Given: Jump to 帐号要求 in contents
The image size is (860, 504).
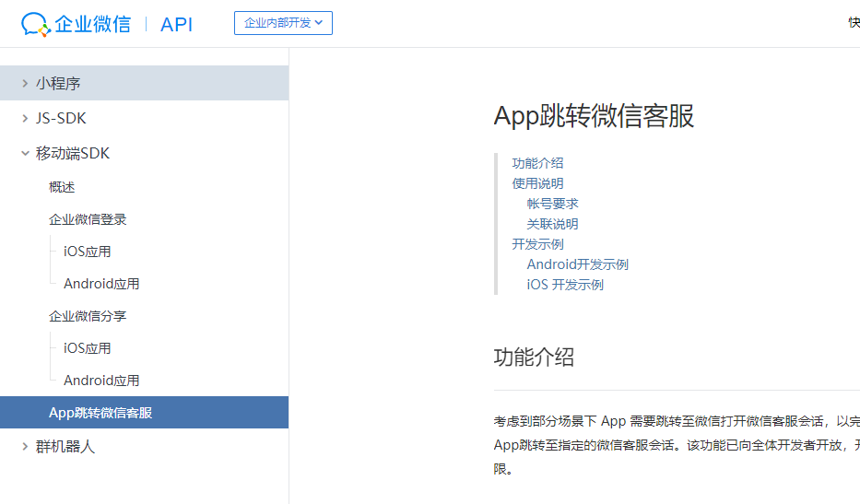Looking at the screenshot, I should (x=552, y=204).
